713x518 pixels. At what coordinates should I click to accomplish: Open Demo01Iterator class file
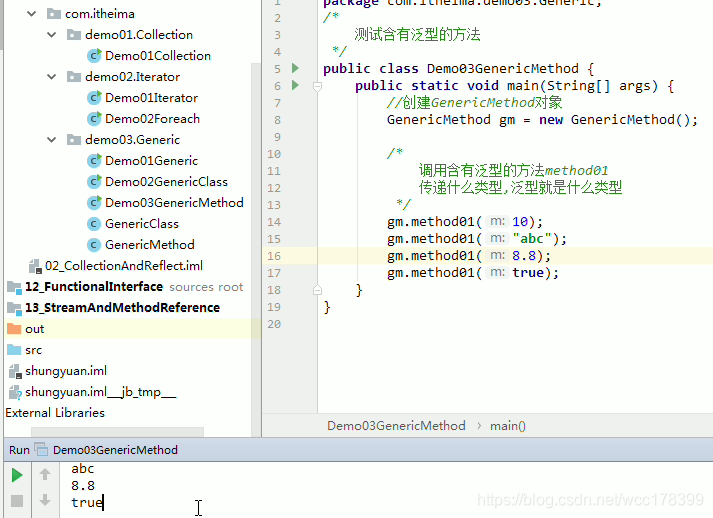click(151, 98)
